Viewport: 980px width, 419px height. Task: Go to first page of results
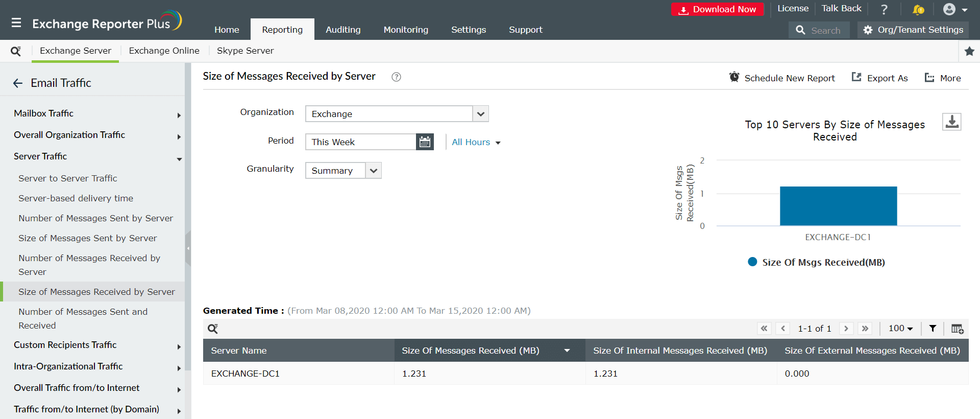(764, 329)
